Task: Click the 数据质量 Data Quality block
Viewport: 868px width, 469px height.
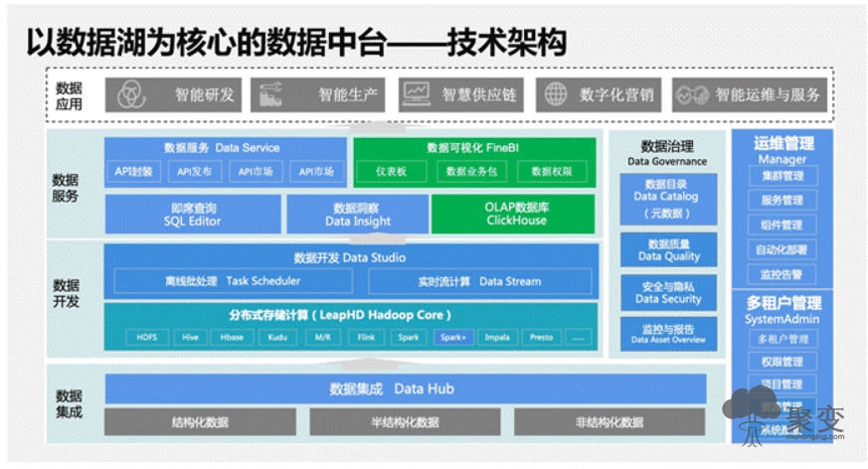Action: pyautogui.click(x=668, y=250)
